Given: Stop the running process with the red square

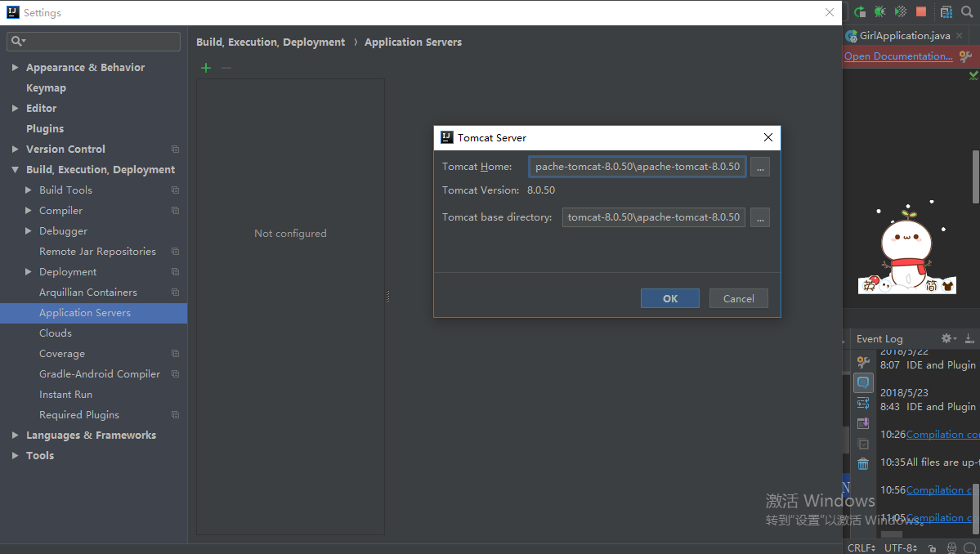Looking at the screenshot, I should (921, 12).
